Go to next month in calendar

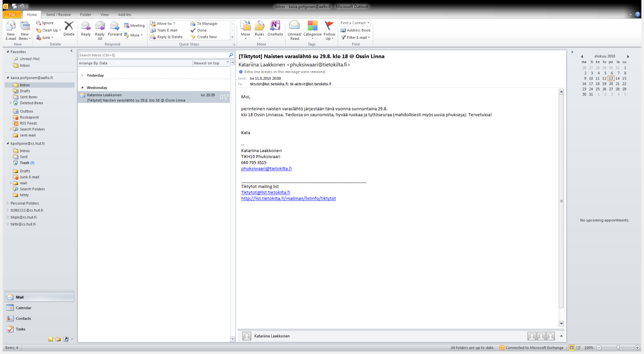[628, 56]
